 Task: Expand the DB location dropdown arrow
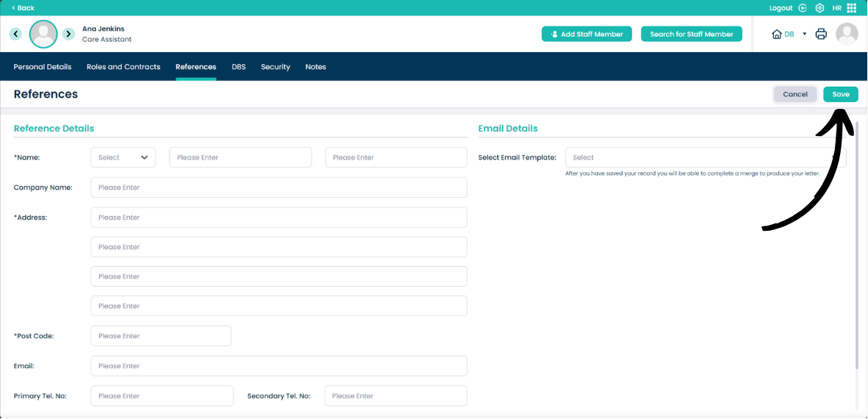tap(804, 34)
